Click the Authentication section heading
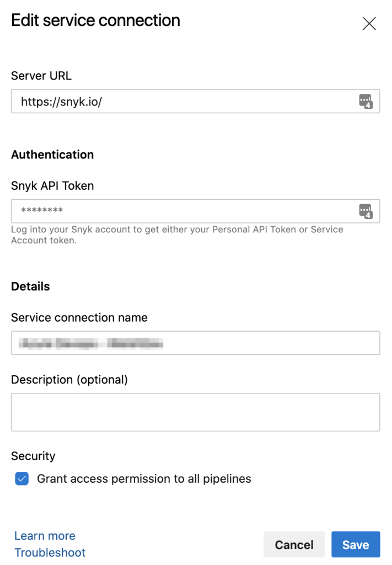The width and height of the screenshot is (392, 565). pyautogui.click(x=52, y=154)
